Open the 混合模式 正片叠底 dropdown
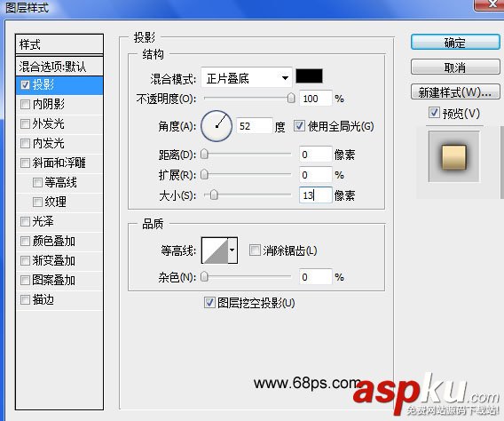Screen dimensions: 504x421 point(247,78)
